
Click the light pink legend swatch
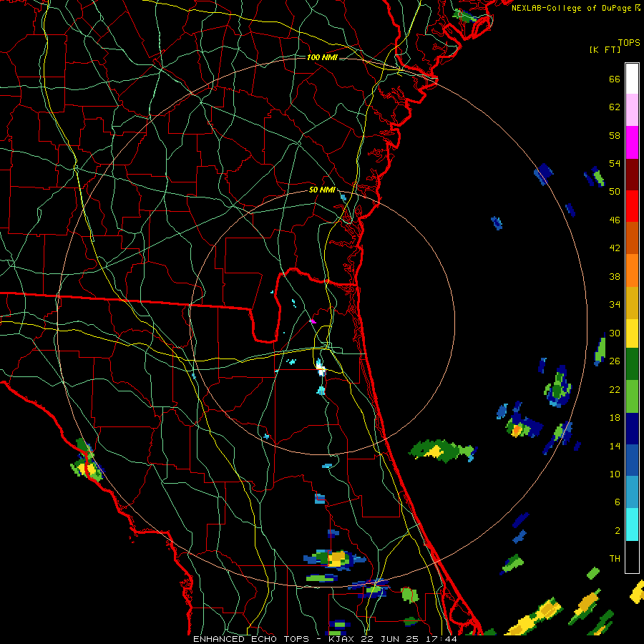(632, 110)
